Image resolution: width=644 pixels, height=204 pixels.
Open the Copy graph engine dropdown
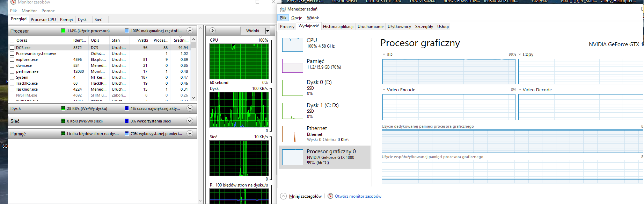click(x=520, y=55)
